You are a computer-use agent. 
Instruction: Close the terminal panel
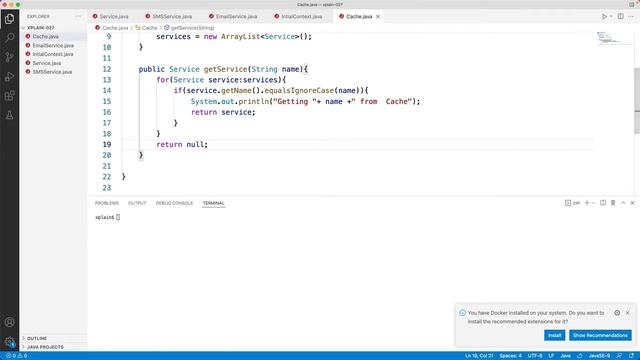tap(633, 203)
